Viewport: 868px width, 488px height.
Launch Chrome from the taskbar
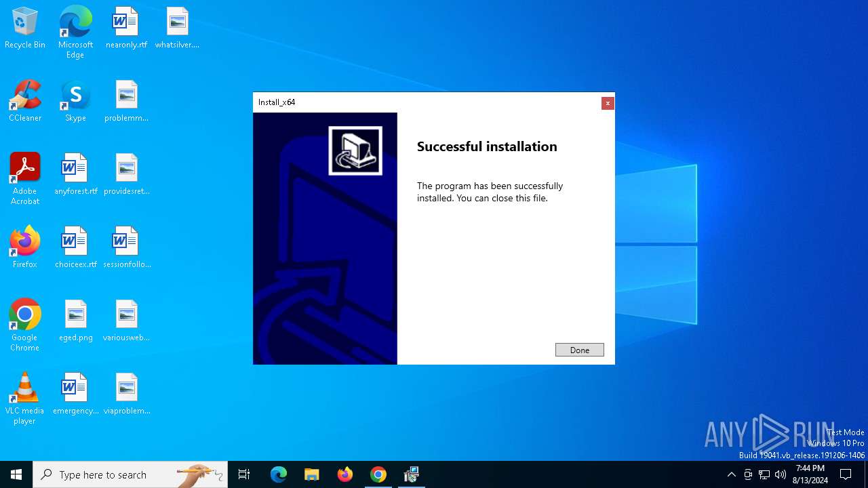[378, 474]
